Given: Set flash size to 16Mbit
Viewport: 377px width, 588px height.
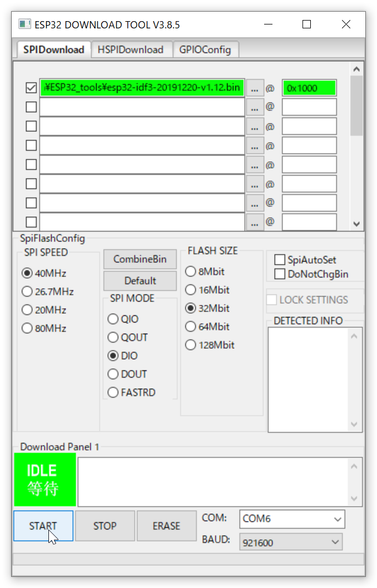Looking at the screenshot, I should (207, 289).
